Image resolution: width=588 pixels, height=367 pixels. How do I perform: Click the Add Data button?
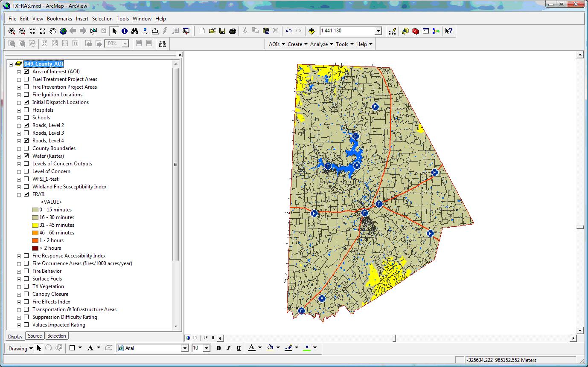(x=311, y=31)
